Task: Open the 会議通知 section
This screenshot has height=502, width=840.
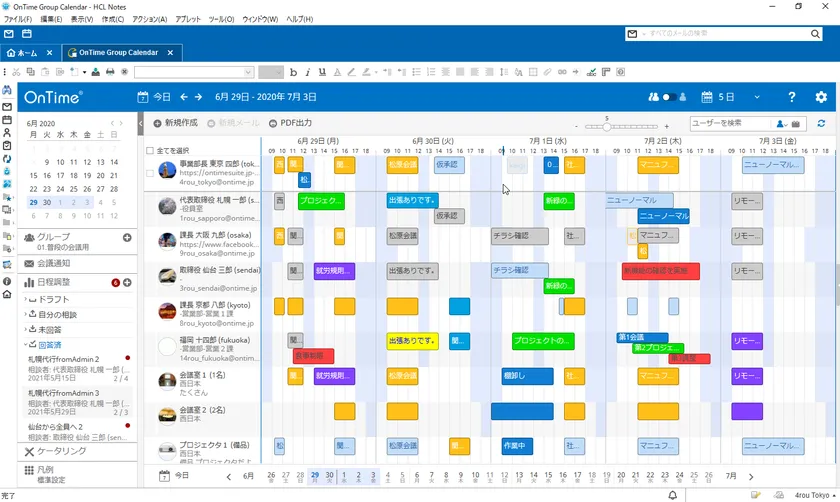Action: (78, 264)
